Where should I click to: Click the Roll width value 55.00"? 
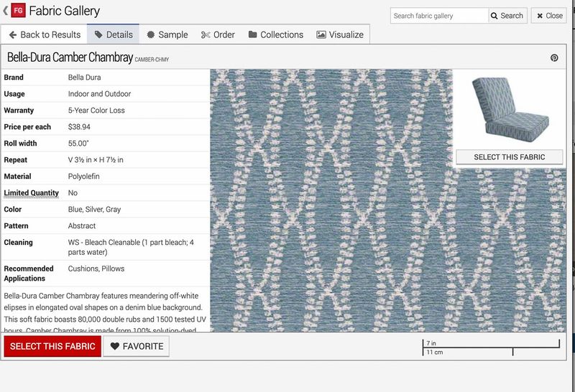tap(78, 144)
